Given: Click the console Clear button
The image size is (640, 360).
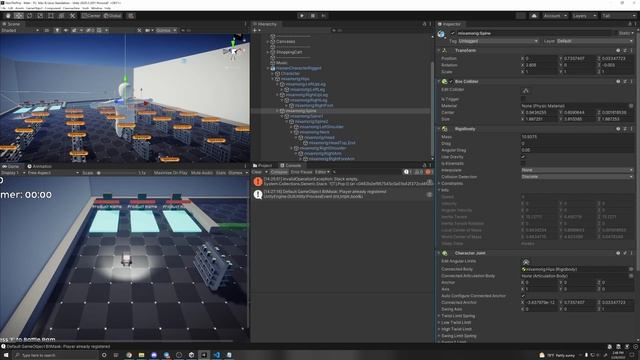Looking at the screenshot, I should click(x=256, y=172).
